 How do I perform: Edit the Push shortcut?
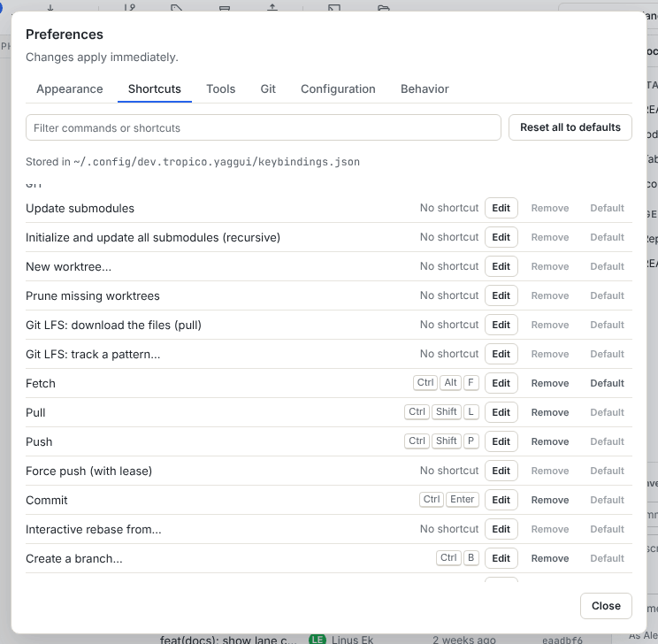501,441
